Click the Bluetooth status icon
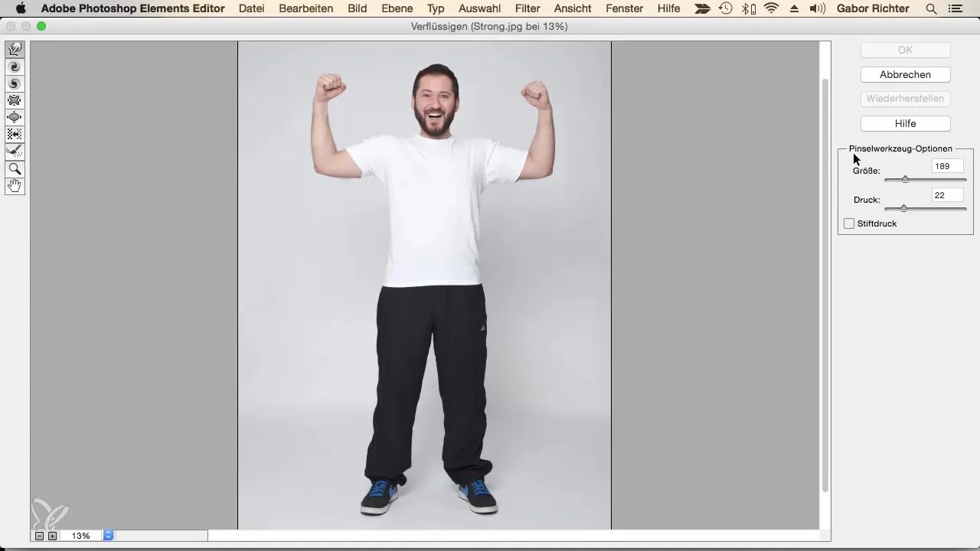980x551 pixels. (749, 8)
